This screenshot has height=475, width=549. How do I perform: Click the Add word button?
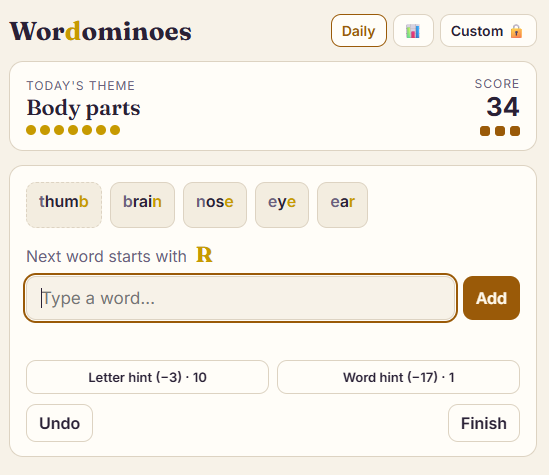point(491,298)
